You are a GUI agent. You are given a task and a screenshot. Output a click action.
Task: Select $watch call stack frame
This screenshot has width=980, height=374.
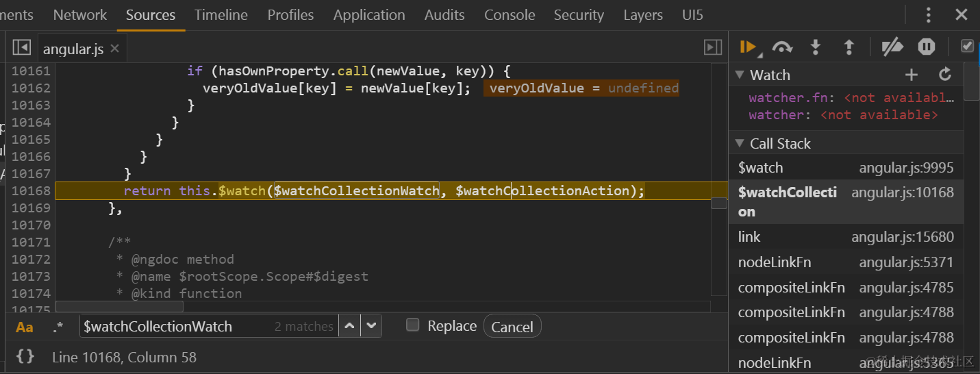(846, 168)
